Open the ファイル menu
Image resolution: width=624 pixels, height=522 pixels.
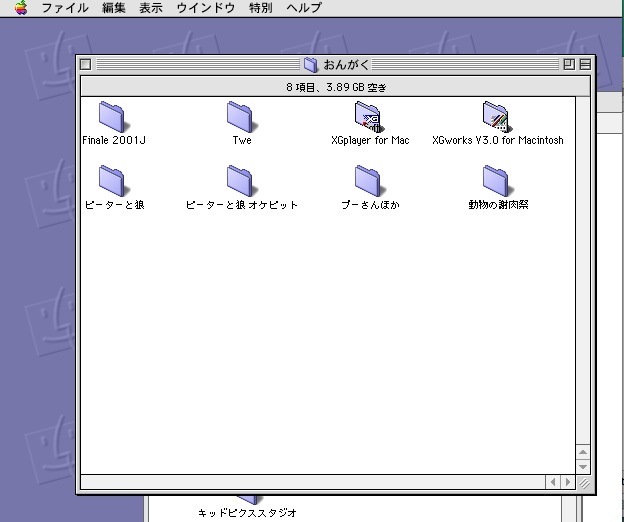tap(65, 8)
